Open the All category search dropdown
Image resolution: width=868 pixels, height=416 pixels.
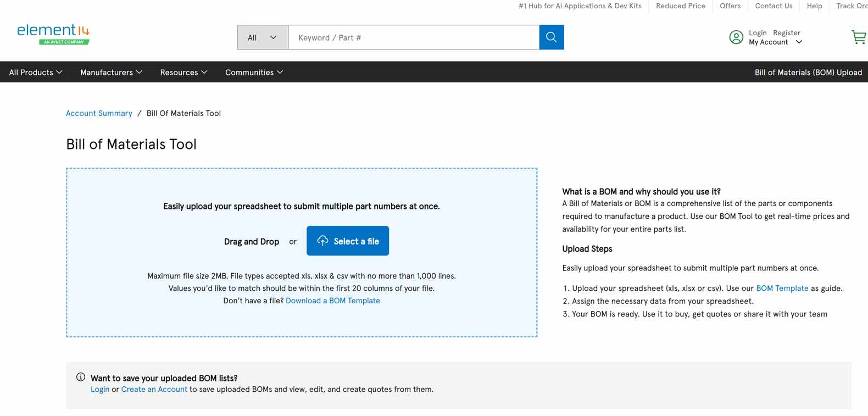click(263, 37)
